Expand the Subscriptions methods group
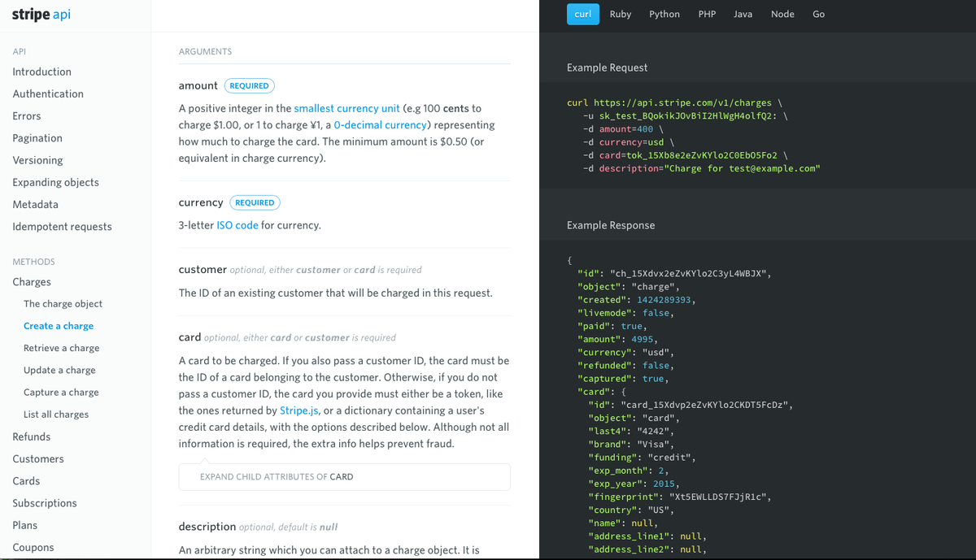Viewport: 976px width, 560px height. [x=45, y=502]
